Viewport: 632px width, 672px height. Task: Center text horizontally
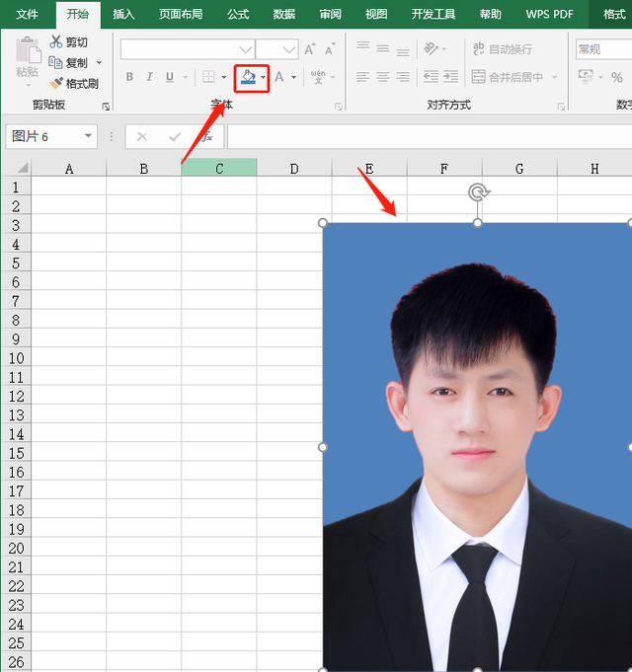coord(383,77)
